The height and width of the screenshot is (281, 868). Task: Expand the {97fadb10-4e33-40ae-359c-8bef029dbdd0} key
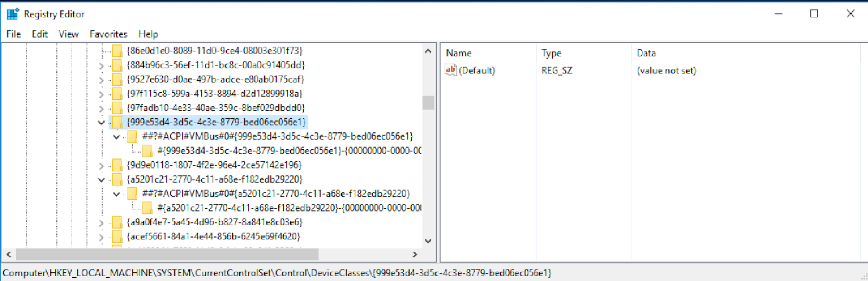pos(101,108)
